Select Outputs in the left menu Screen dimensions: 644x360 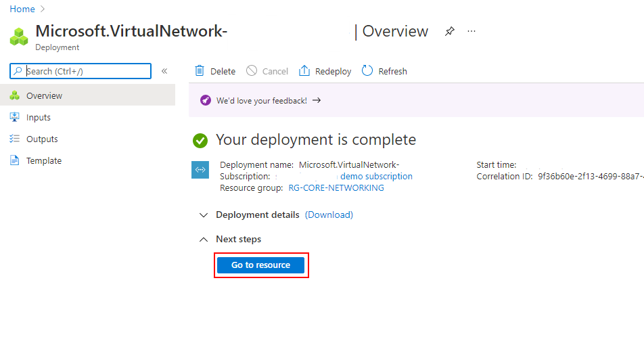[42, 139]
